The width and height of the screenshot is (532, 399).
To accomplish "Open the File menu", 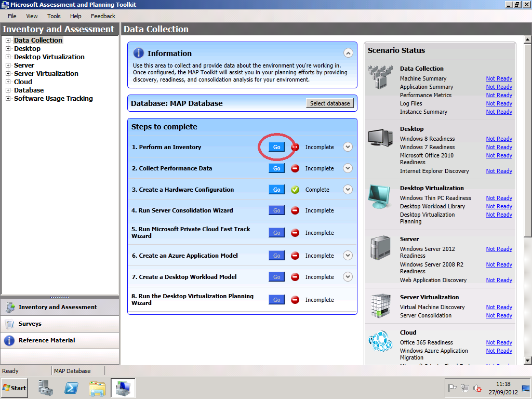I will coord(12,16).
